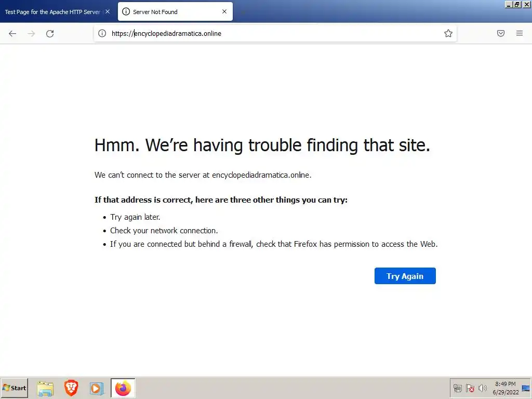
Task: Minimize the Firefox window
Action: tap(509, 4)
